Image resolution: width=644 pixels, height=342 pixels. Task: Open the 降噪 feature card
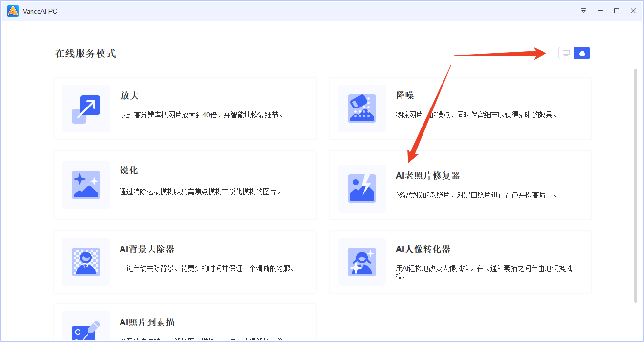tap(461, 108)
